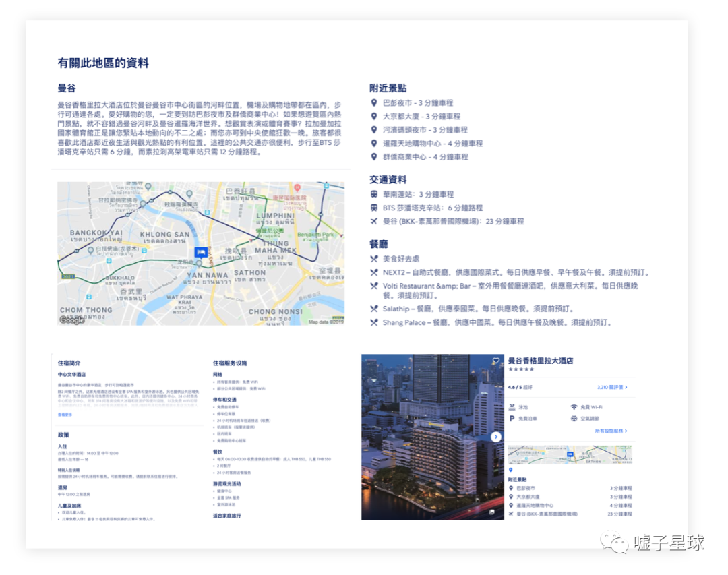The image size is (728, 575).
Task: Click the LUMPHINI label on the large map
Action: (x=275, y=216)
